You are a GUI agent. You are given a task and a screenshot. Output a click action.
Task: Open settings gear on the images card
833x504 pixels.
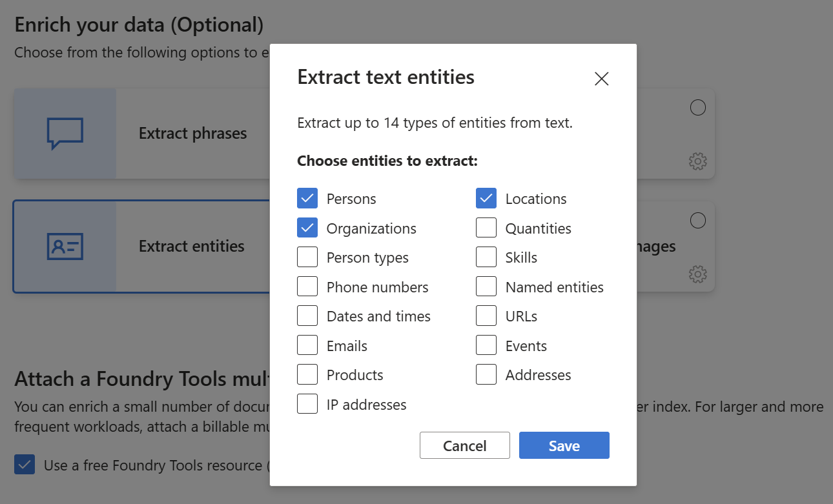click(698, 274)
